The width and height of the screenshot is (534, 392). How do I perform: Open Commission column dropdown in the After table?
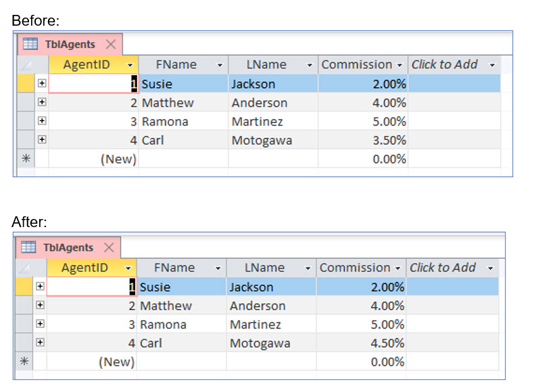click(x=397, y=268)
